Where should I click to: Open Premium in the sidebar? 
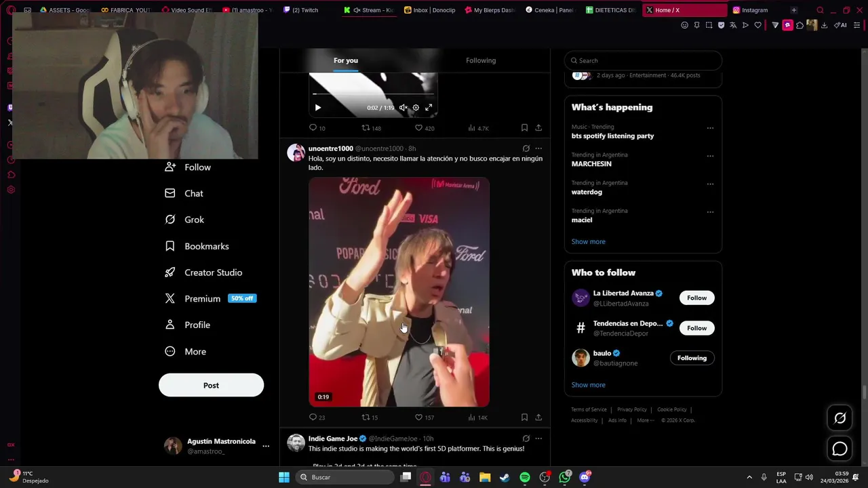coord(210,298)
